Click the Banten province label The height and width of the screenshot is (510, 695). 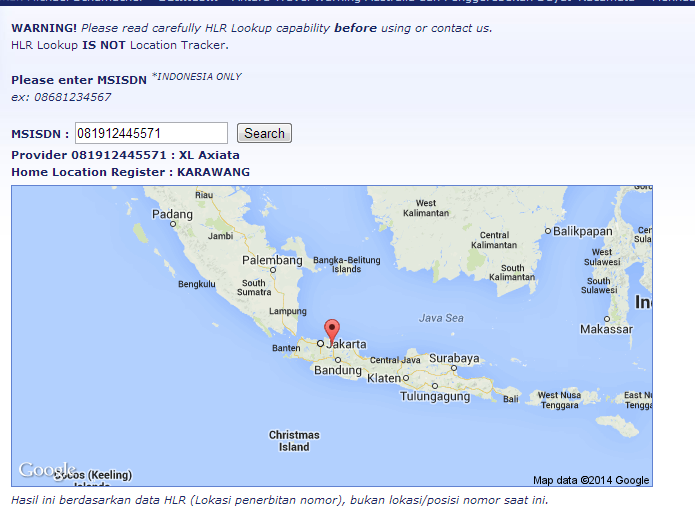(x=286, y=348)
